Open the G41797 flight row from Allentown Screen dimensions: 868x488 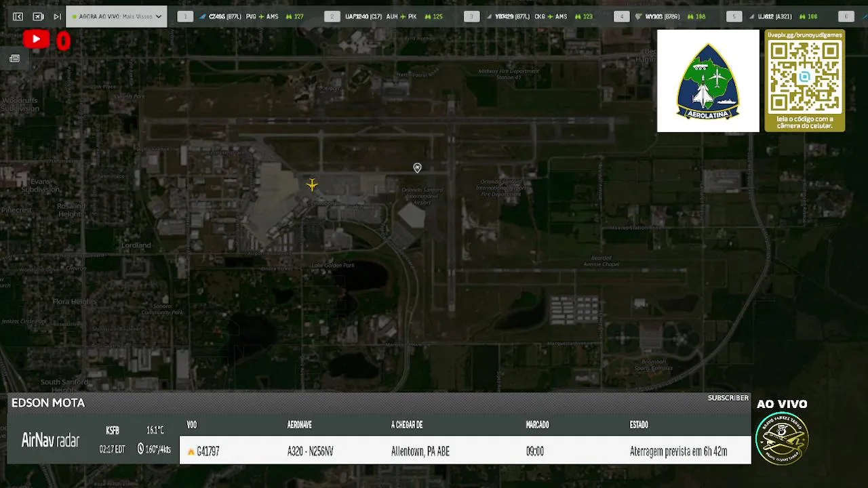pos(465,451)
